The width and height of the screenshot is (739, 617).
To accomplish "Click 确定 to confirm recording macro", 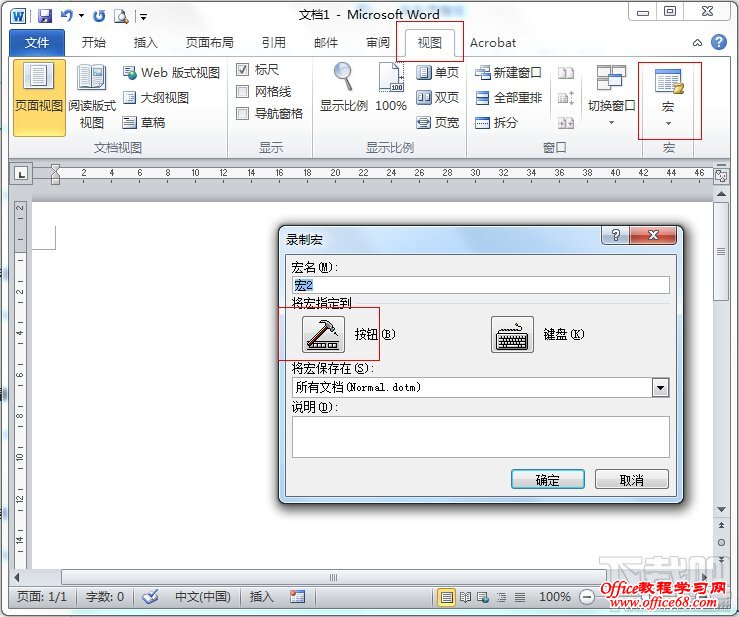I will 548,479.
